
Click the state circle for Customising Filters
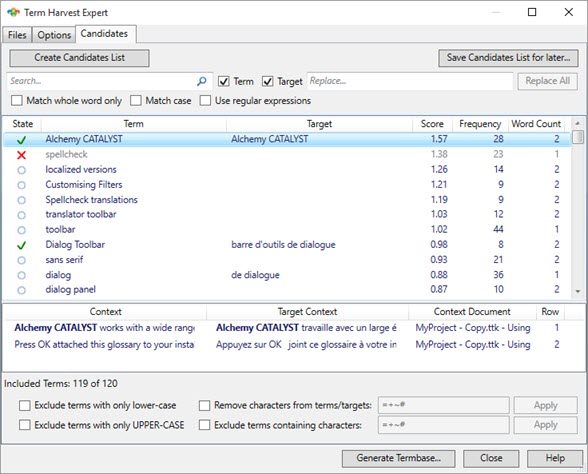[x=21, y=185]
